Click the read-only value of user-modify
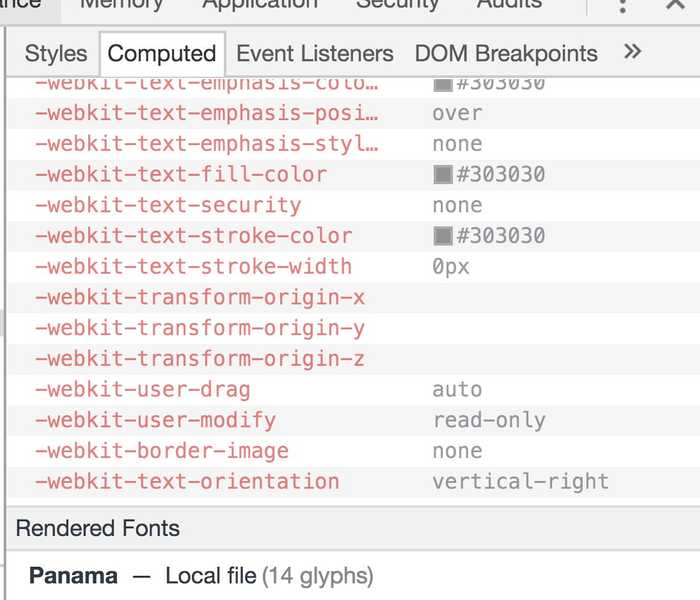 [x=489, y=421]
